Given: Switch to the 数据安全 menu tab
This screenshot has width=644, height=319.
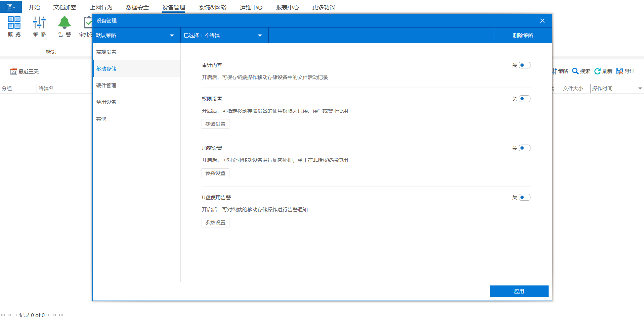Looking at the screenshot, I should pos(137,7).
